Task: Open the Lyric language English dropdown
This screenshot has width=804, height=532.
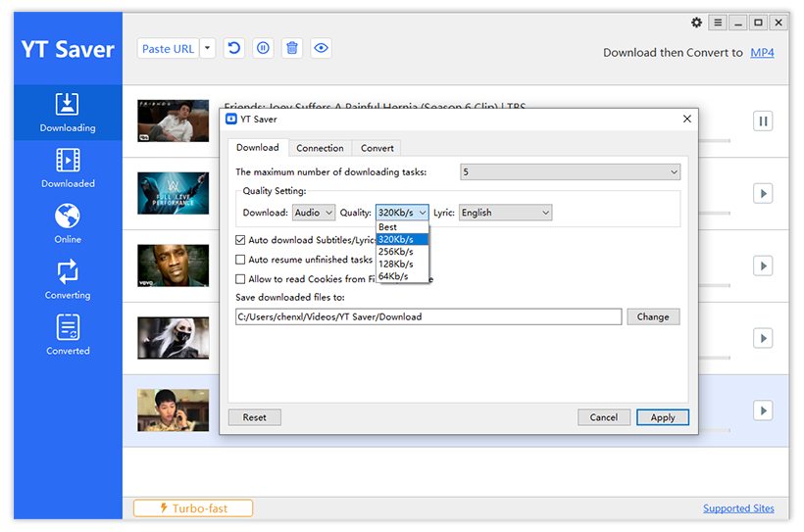Action: pos(505,213)
